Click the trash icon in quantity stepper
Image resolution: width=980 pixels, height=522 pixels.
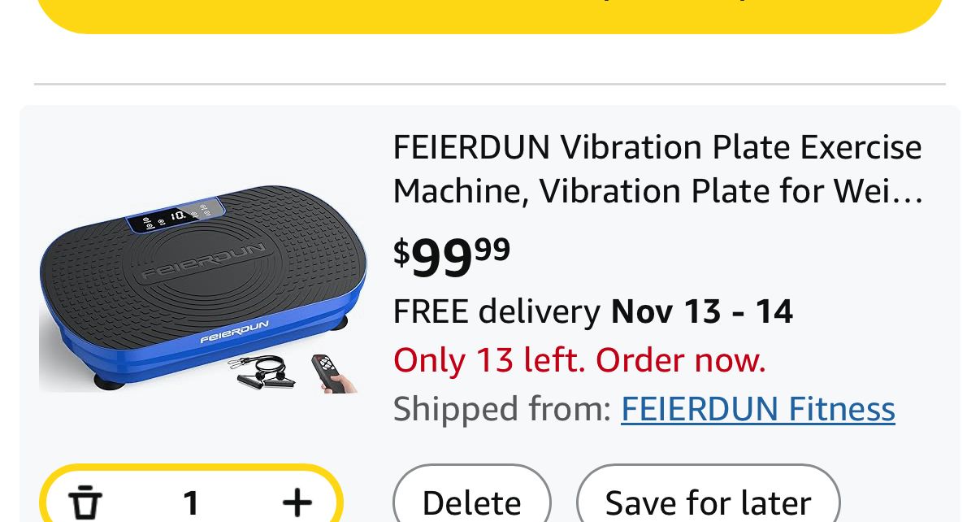pyautogui.click(x=85, y=502)
